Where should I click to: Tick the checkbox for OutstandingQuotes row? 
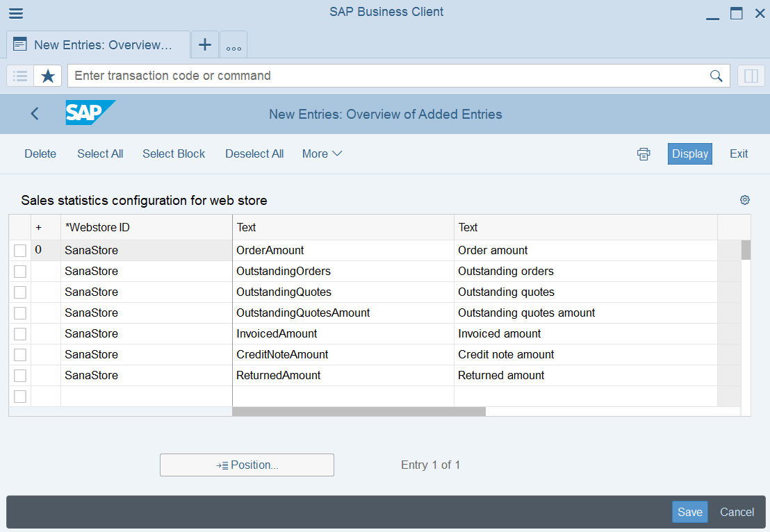[x=20, y=292]
